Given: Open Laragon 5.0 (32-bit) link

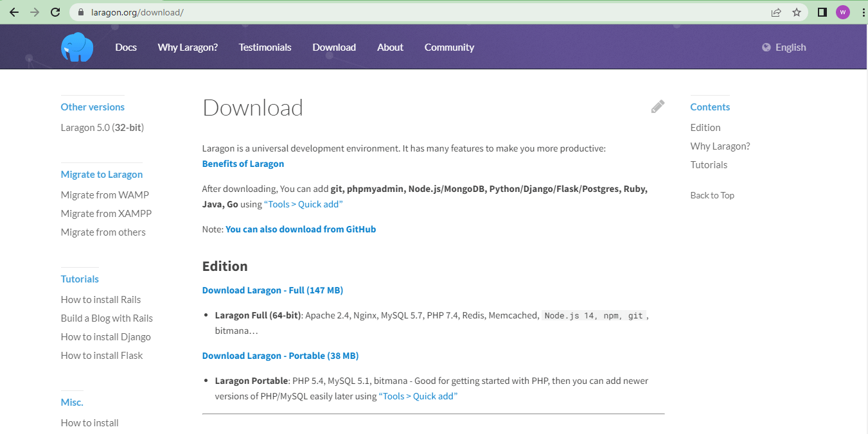Looking at the screenshot, I should coord(102,128).
